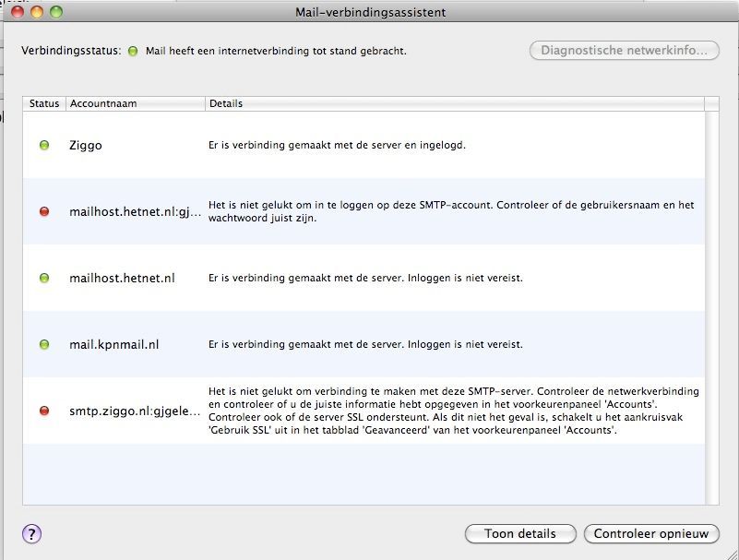Sort by the Status column header
Image resolution: width=739 pixels, height=560 pixels.
tap(44, 103)
